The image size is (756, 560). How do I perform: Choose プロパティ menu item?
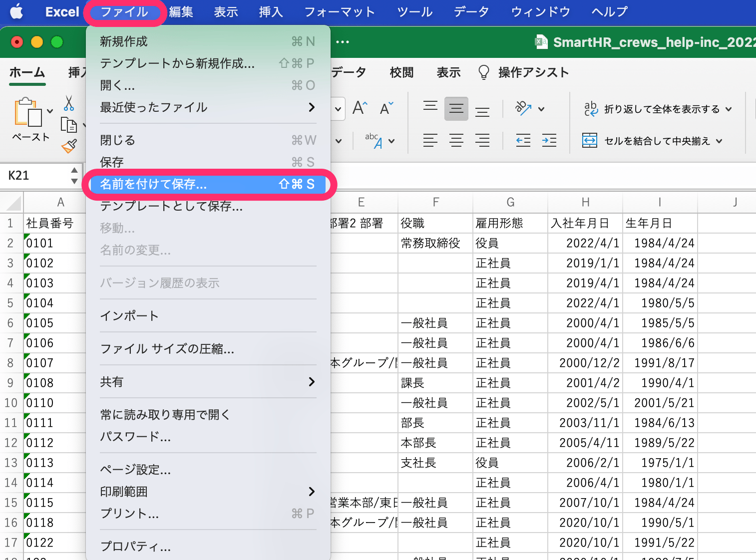(208, 547)
